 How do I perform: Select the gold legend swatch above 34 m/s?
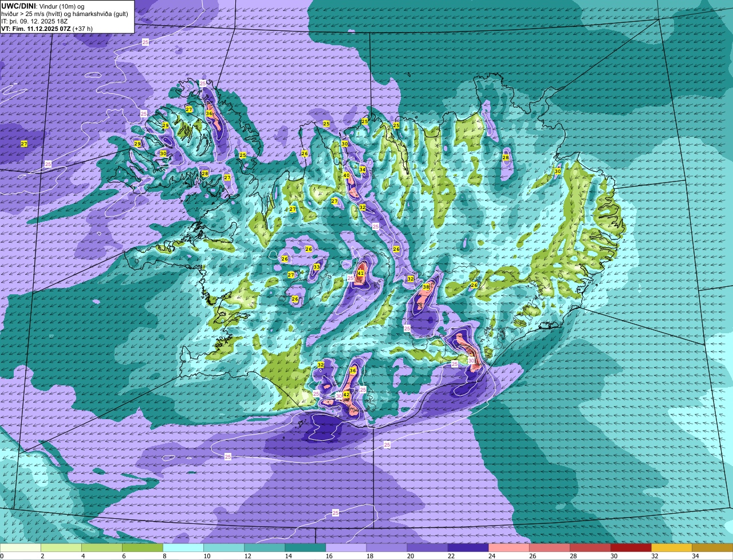coord(712,548)
